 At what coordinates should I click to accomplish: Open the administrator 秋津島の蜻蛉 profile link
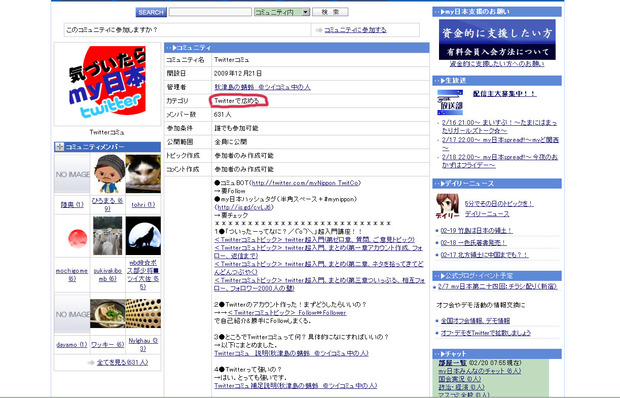(x=262, y=87)
